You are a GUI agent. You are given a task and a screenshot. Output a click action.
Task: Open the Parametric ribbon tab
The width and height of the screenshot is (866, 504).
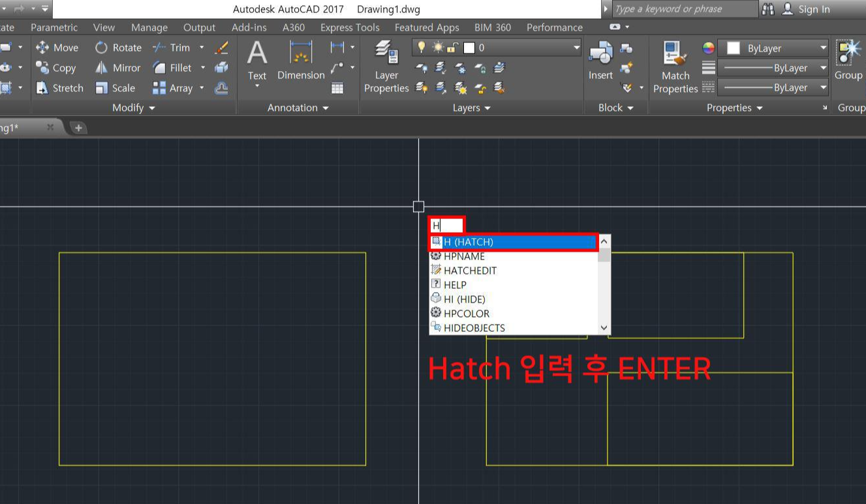54,27
